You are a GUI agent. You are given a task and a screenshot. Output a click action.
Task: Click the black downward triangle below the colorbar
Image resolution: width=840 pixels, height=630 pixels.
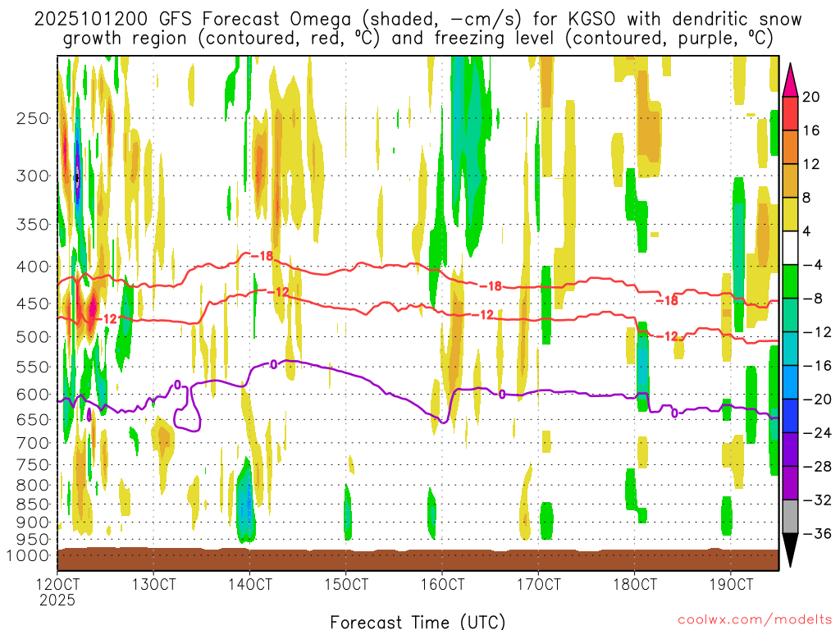coord(792,550)
